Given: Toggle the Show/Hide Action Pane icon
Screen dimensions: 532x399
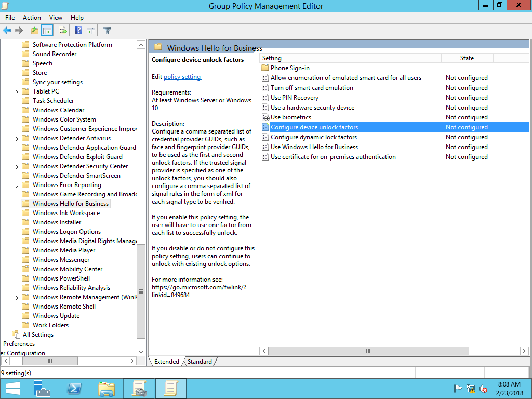Looking at the screenshot, I should (x=91, y=31).
